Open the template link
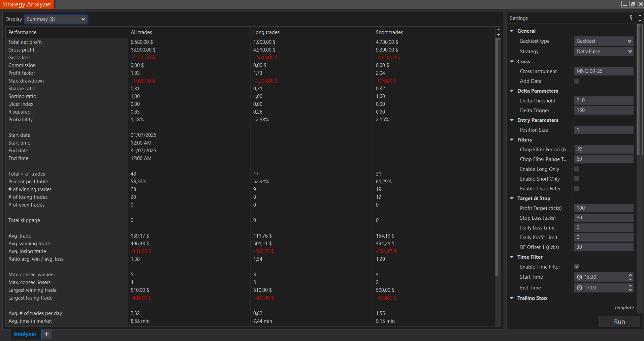Image resolution: width=644 pixels, height=341 pixels. [624, 307]
